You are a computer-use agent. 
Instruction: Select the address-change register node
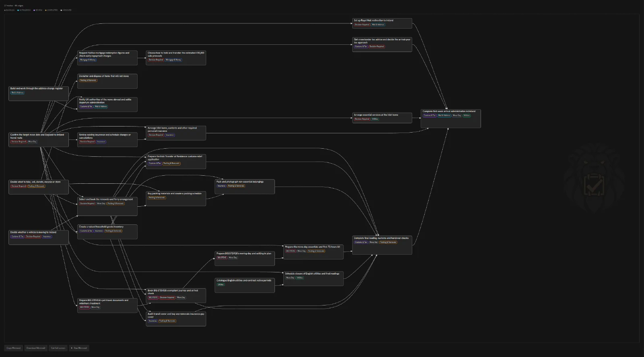pos(39,93)
